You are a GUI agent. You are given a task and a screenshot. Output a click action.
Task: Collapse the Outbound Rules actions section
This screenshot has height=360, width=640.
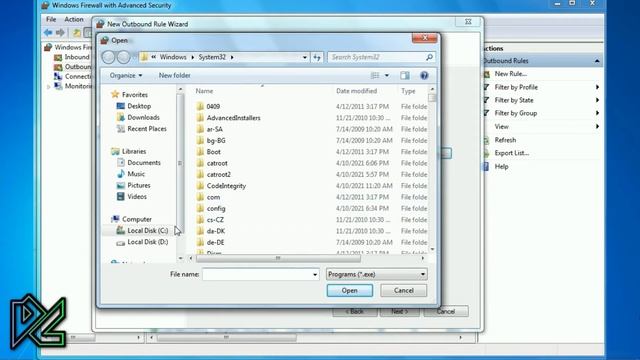pos(597,61)
